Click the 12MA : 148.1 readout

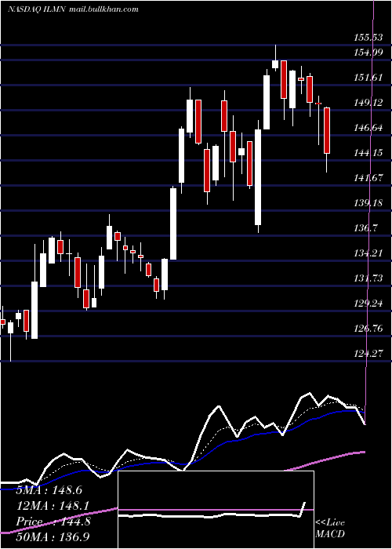[x=53, y=506]
